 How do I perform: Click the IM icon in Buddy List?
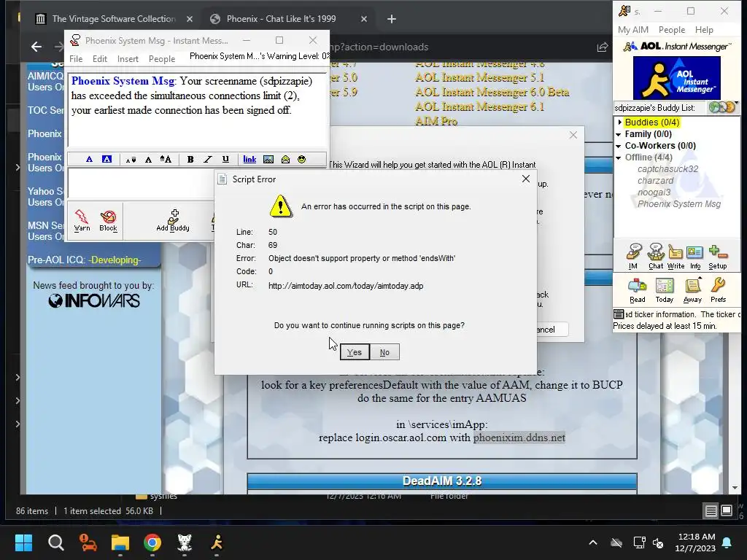(x=634, y=257)
